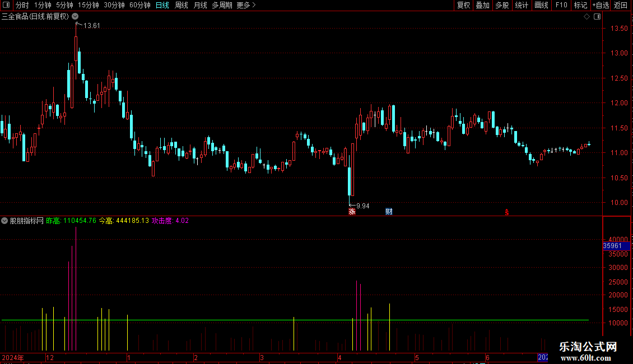Switch to 分时 intraday view
Image resolution: width=633 pixels, height=364 pixels.
pos(22,5)
